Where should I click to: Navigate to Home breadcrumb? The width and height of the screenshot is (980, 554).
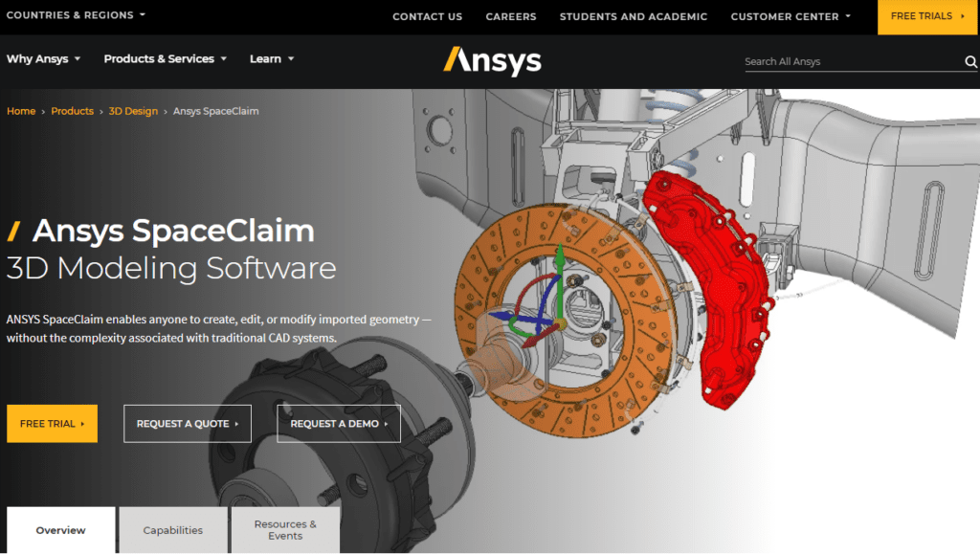[21, 111]
